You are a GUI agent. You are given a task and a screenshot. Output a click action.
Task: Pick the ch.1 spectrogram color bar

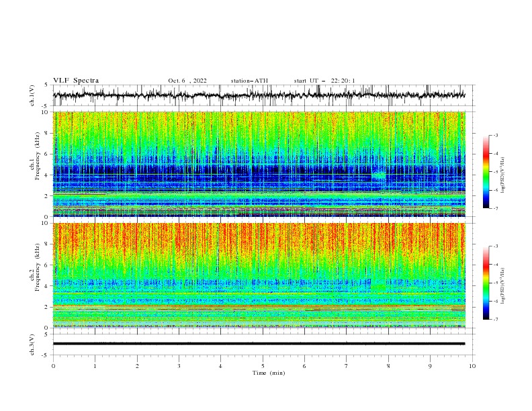point(486,172)
